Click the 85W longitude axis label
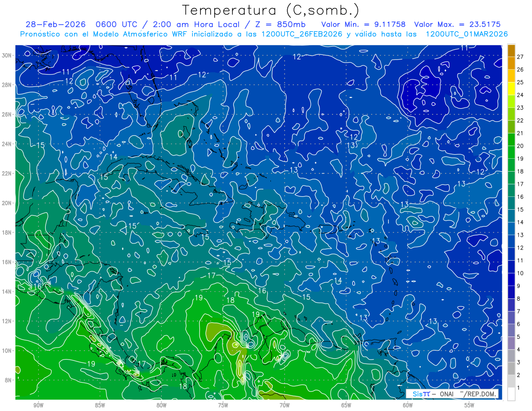The image size is (532, 411). coord(100,405)
